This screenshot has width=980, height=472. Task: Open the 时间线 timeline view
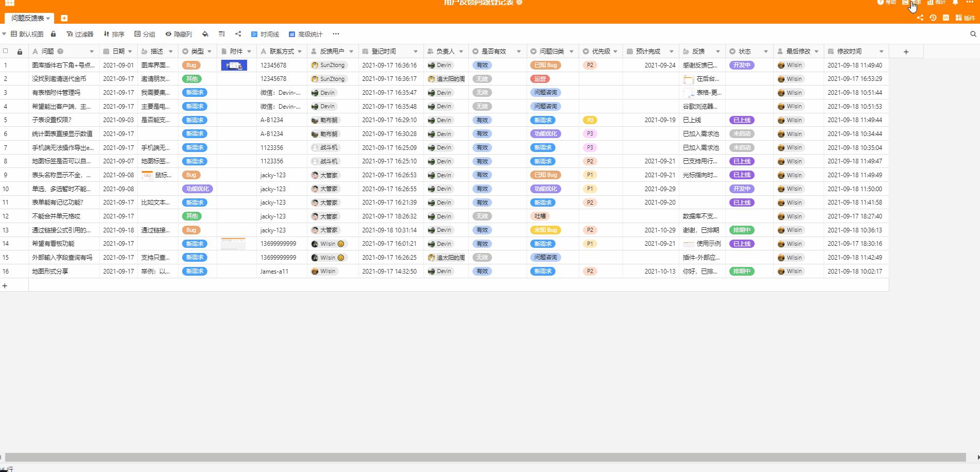[266, 34]
